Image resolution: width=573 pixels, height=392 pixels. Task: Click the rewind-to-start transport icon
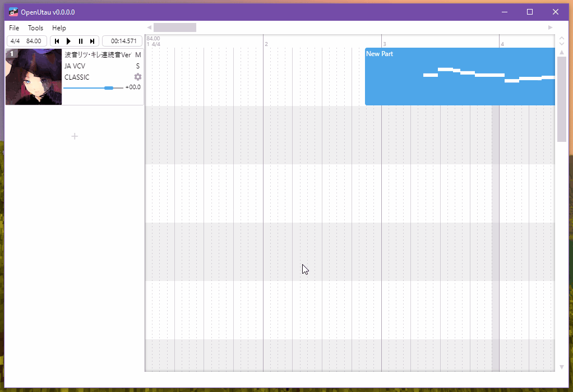pyautogui.click(x=57, y=40)
